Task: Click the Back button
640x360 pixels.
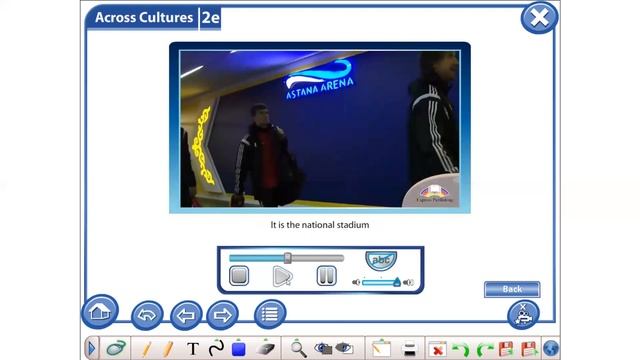Action: point(512,289)
